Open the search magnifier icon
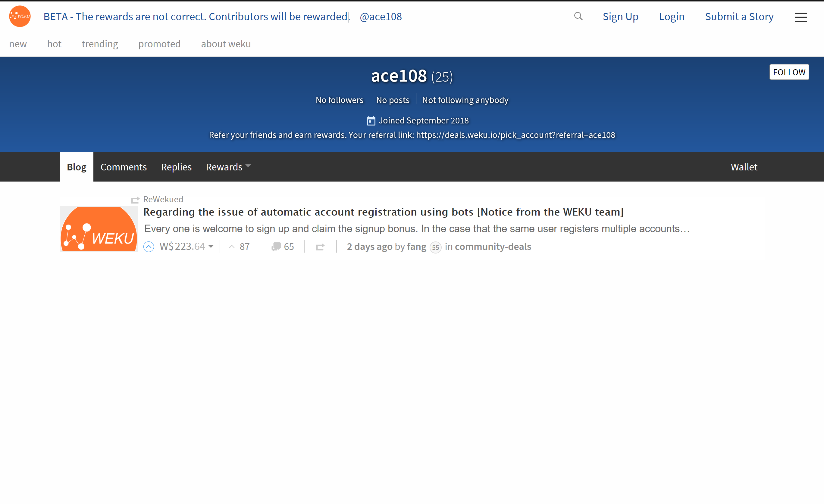The height and width of the screenshot is (504, 824). click(x=578, y=16)
